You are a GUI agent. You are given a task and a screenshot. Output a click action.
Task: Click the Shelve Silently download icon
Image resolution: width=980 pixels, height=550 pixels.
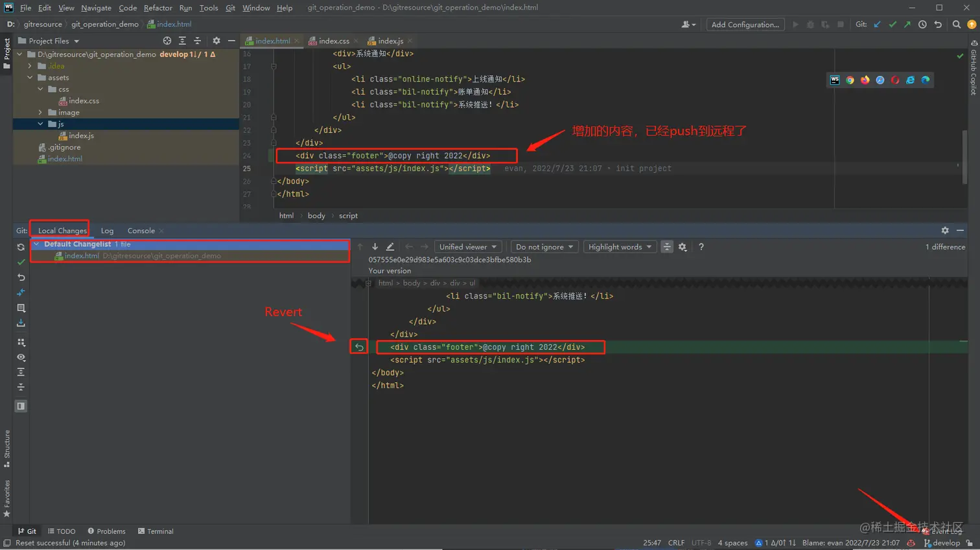pyautogui.click(x=21, y=323)
